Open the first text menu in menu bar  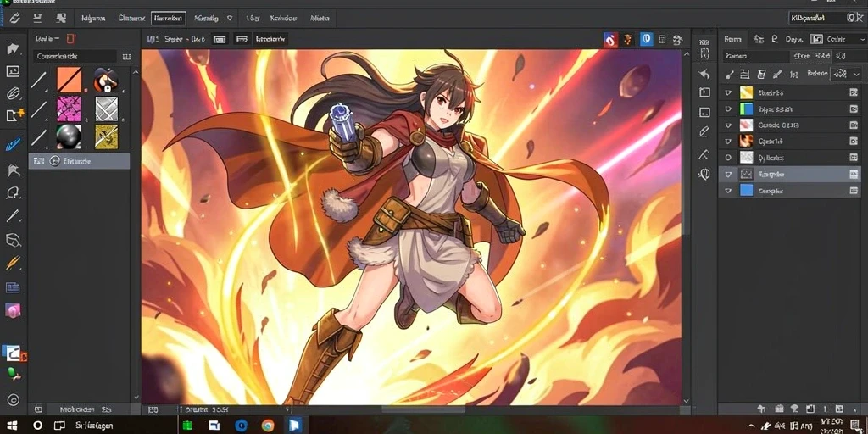point(93,19)
